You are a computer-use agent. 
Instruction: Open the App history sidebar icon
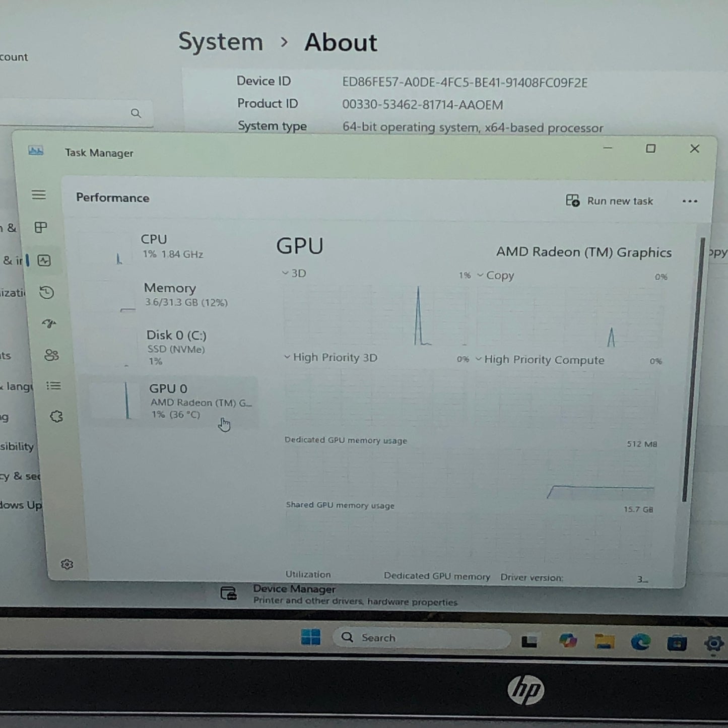(x=47, y=293)
